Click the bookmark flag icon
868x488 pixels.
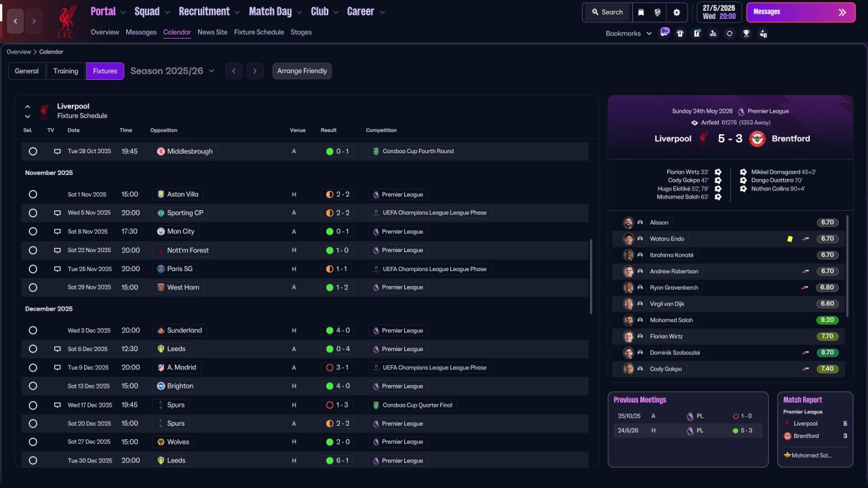[641, 12]
